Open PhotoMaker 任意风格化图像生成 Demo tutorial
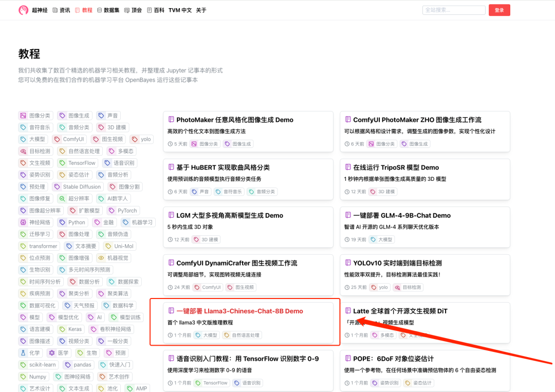The image size is (555, 392). (235, 120)
